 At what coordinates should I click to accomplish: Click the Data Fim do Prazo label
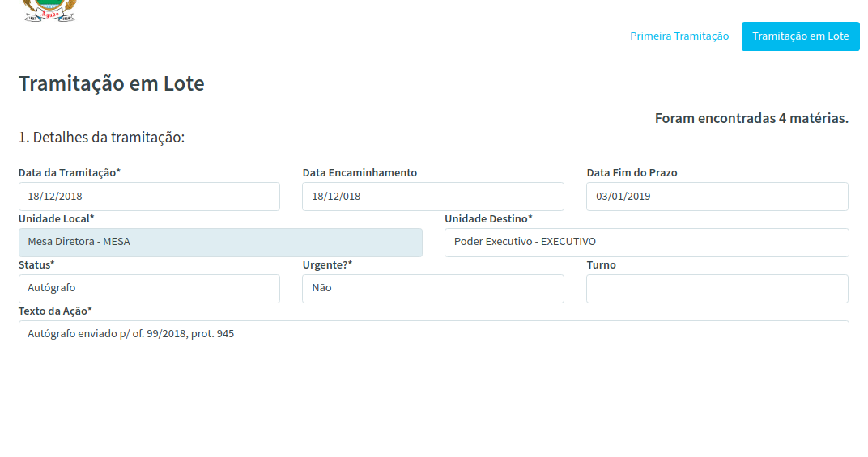tap(632, 172)
